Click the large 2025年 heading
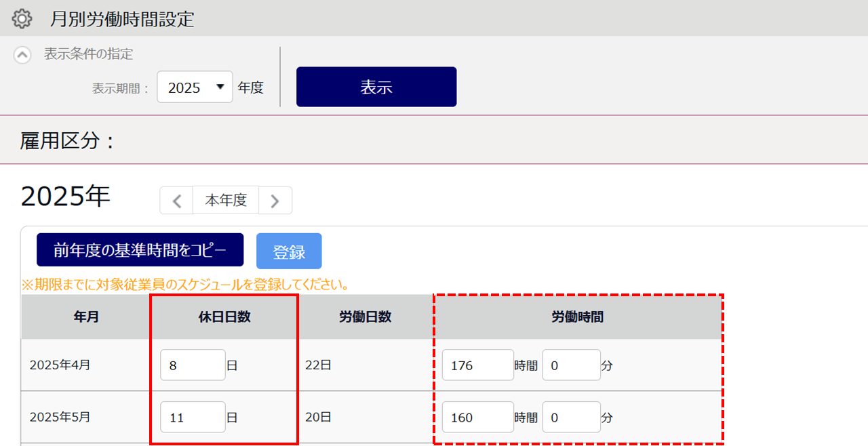The width and height of the screenshot is (868, 446). 66,197
